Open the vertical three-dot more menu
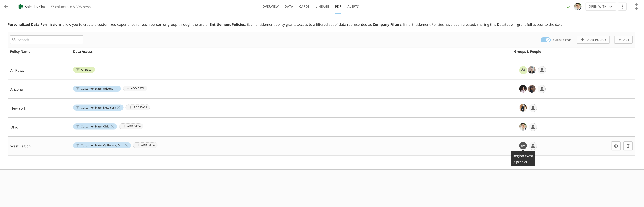The image size is (644, 207). 622,7
